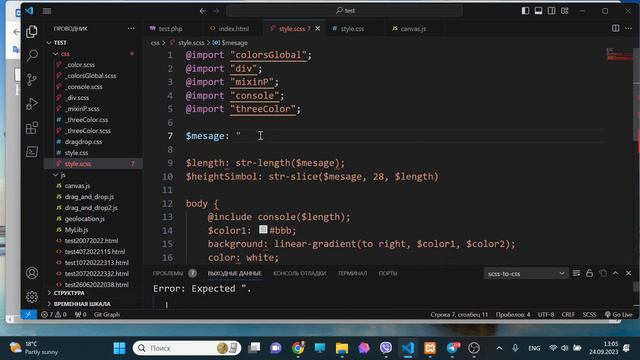
Task: Change CRLF line ending setting
Action: 568,315
